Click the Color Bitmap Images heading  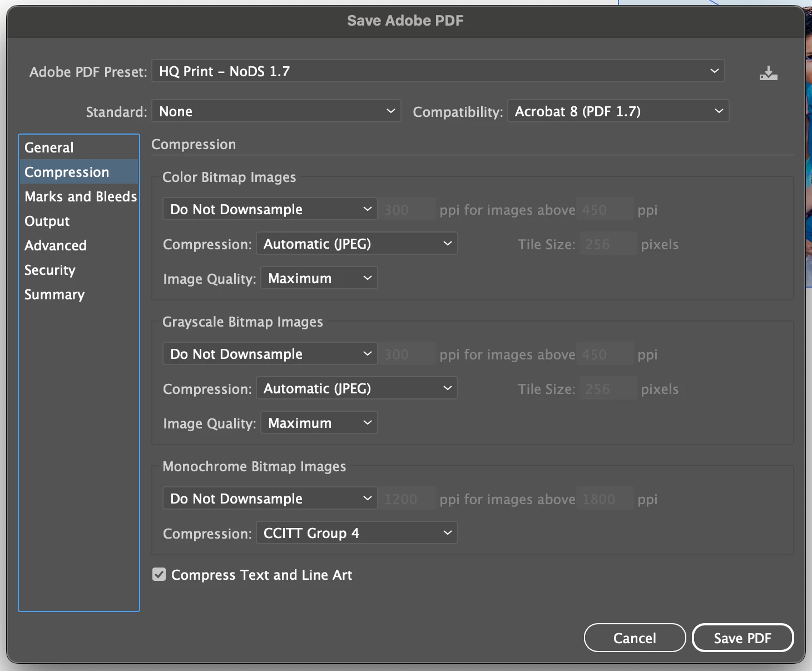point(229,177)
